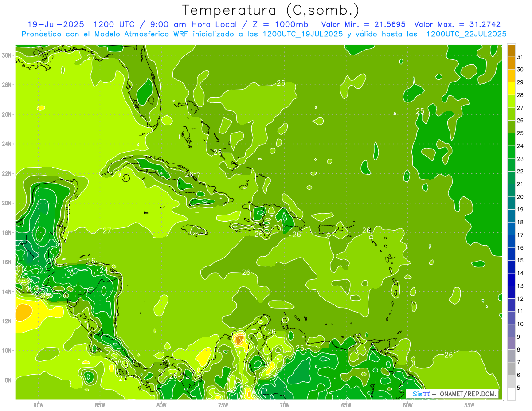This screenshot has height=411, width=532.
Task: Click the '85W' longitude axis label
Action: 100,405
